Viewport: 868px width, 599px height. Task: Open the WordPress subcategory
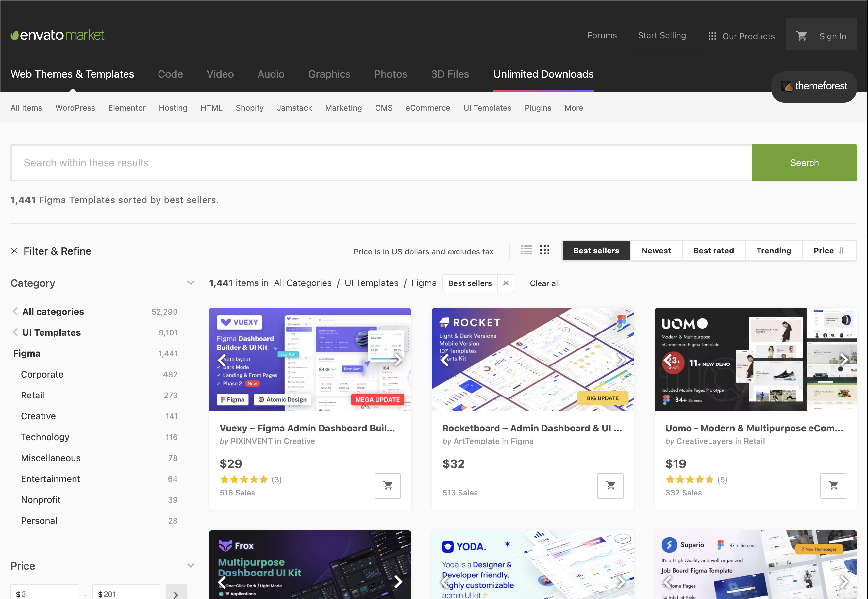(75, 108)
